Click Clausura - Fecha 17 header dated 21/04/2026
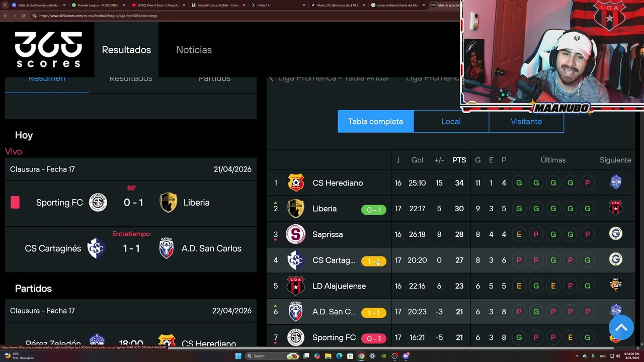Screen dimensions: 644x362 pos(131,169)
